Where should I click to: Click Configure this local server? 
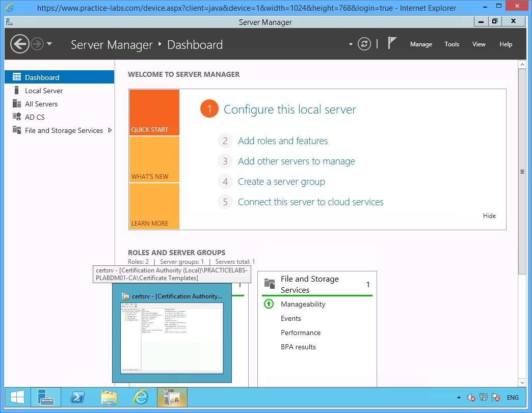289,109
